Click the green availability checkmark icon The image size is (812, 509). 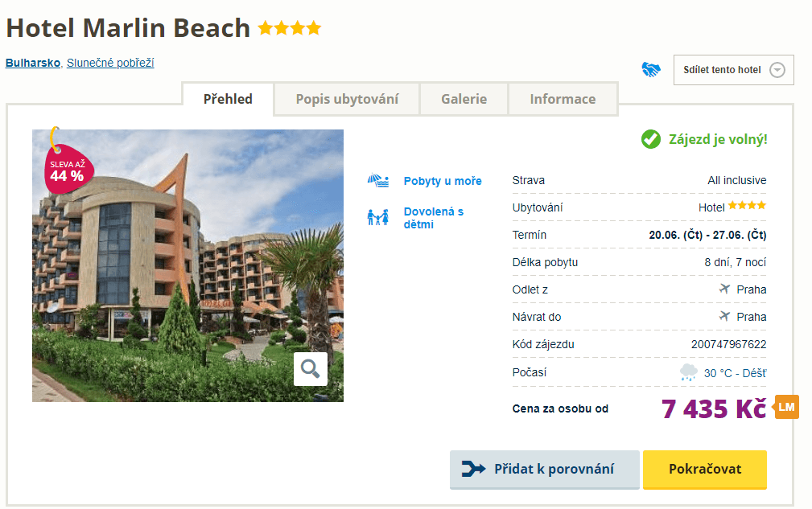(x=651, y=139)
